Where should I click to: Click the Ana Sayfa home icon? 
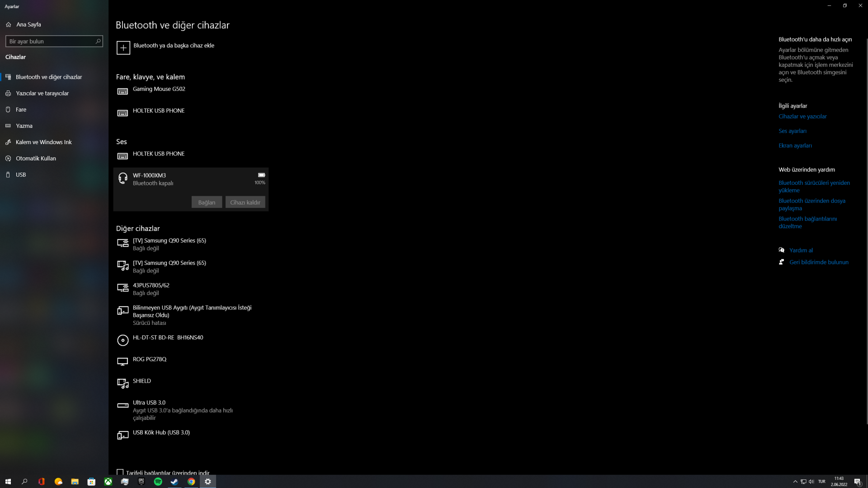pyautogui.click(x=9, y=24)
